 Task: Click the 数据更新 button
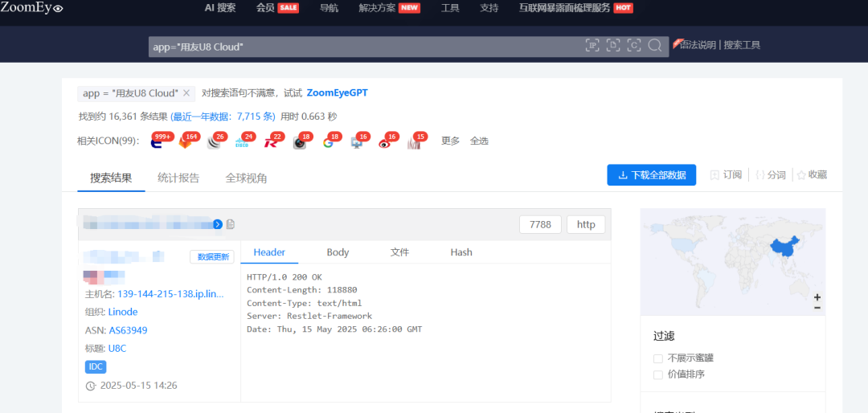(x=212, y=257)
